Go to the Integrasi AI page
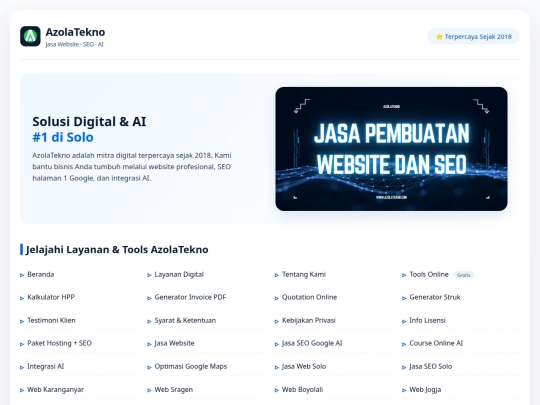540x405 pixels. 45,366
